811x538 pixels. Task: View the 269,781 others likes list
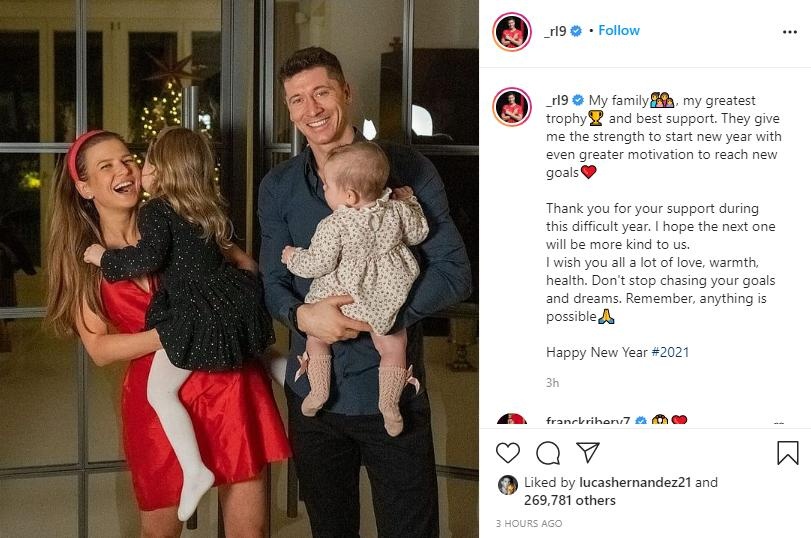pos(569,500)
